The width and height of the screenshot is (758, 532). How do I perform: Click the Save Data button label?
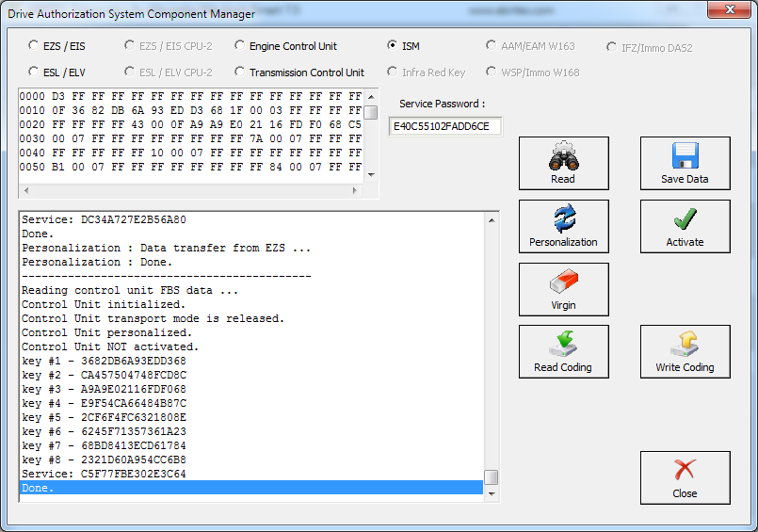tap(685, 179)
